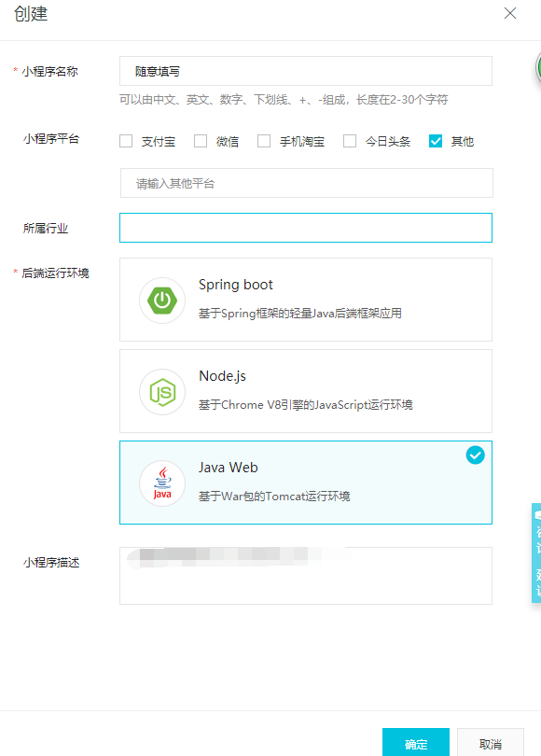
Task: Click the 小程序描述 text area
Action: pos(306,576)
